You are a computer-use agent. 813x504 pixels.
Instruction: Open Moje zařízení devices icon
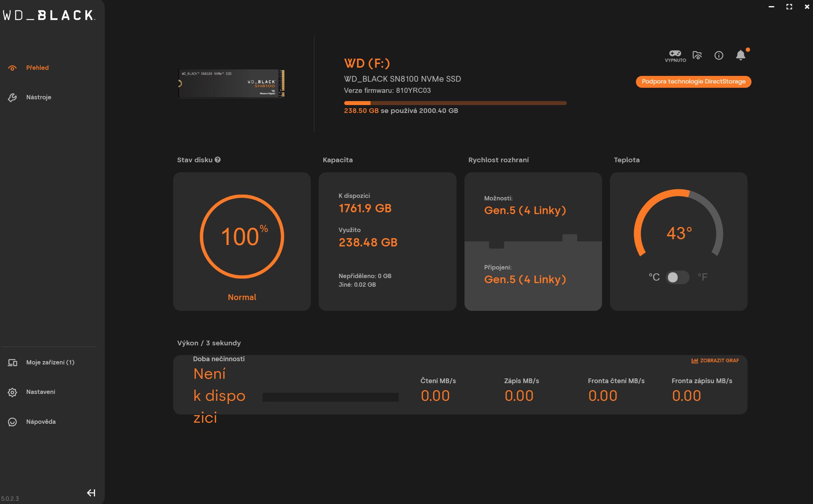[x=13, y=363]
